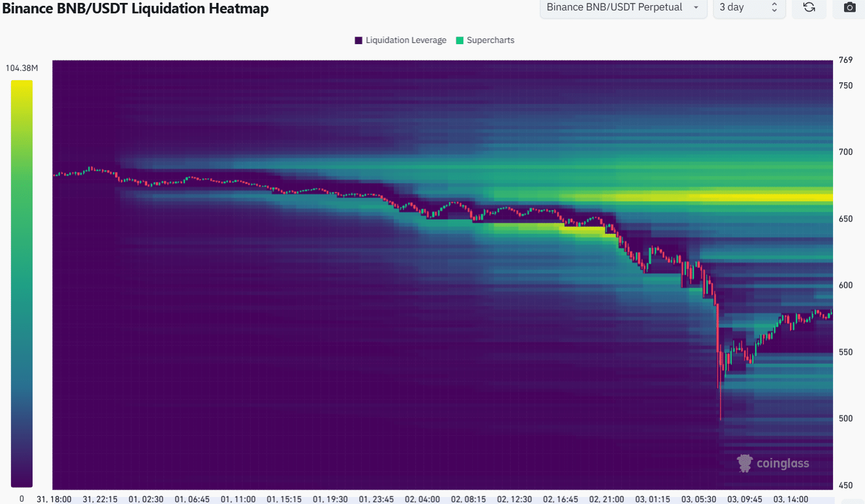Click the 01, 11:00 time axis label
Viewport: 865px width, 504px height.
coord(238,499)
